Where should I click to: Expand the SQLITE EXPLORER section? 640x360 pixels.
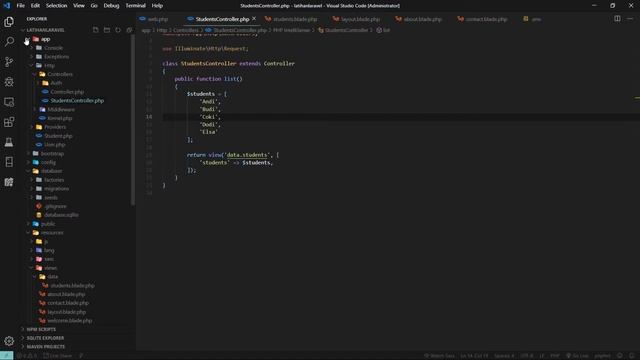[45, 338]
